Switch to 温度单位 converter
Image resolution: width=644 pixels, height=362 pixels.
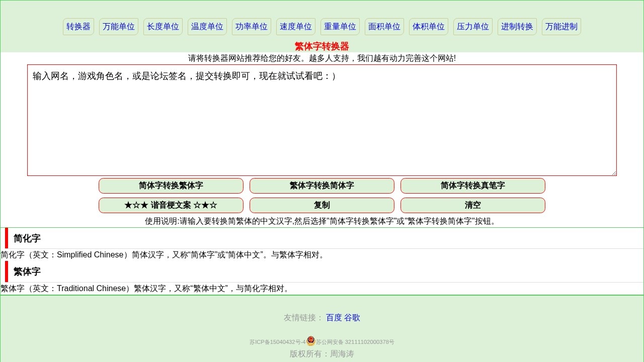pos(207,26)
